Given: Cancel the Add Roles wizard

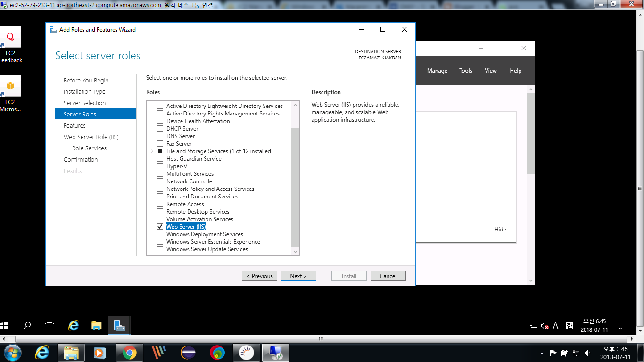Looking at the screenshot, I should click(388, 276).
